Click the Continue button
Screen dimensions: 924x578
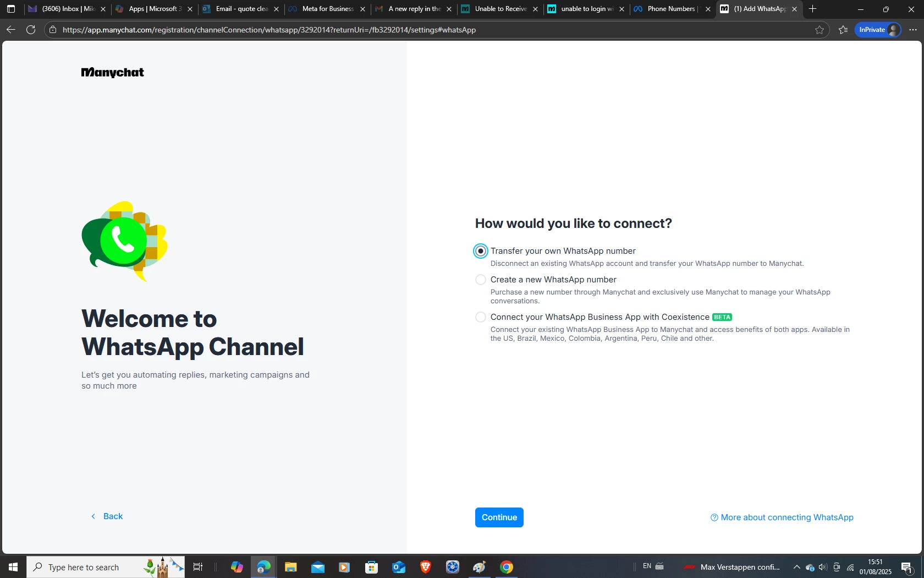tap(499, 517)
